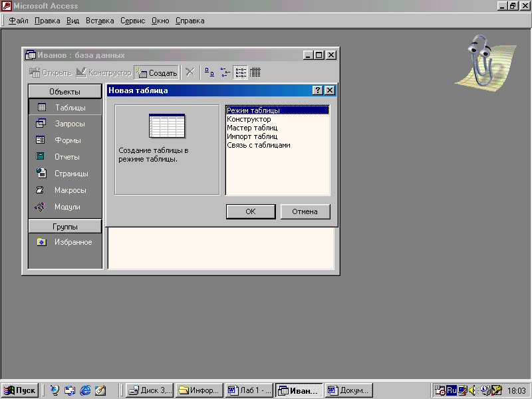Switch to Диск 3 taskbar window
This screenshot has width=532, height=399.
click(150, 390)
